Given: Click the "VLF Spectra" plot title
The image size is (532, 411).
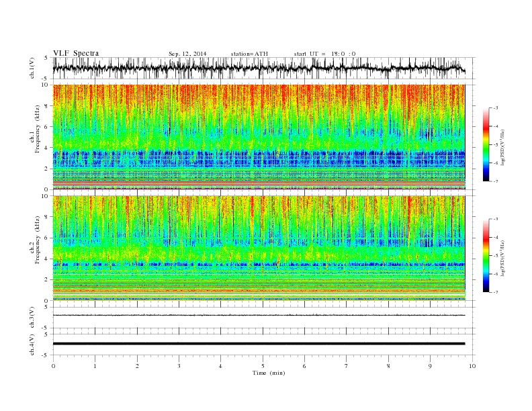Looking at the screenshot, I should pos(76,53).
